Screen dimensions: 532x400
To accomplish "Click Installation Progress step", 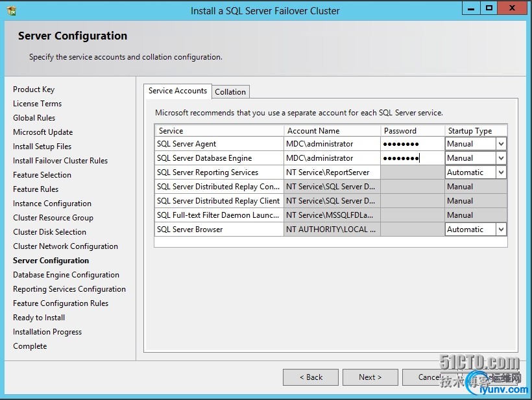I will click(x=47, y=332).
